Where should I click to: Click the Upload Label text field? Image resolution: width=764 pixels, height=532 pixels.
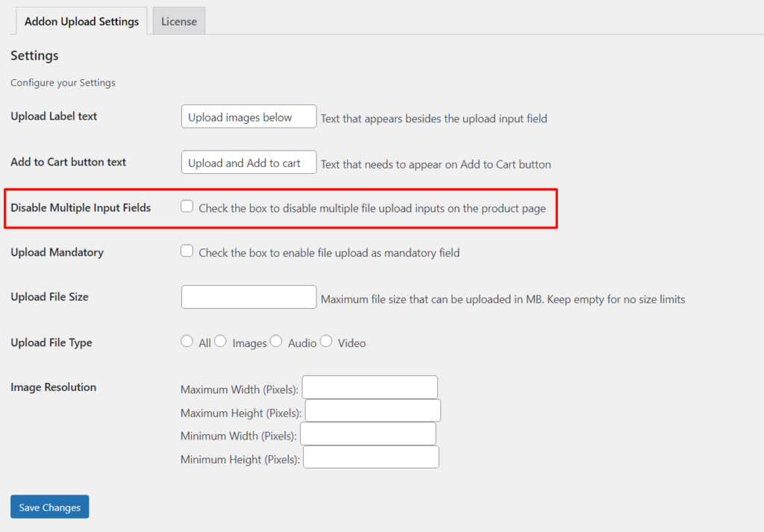click(248, 117)
